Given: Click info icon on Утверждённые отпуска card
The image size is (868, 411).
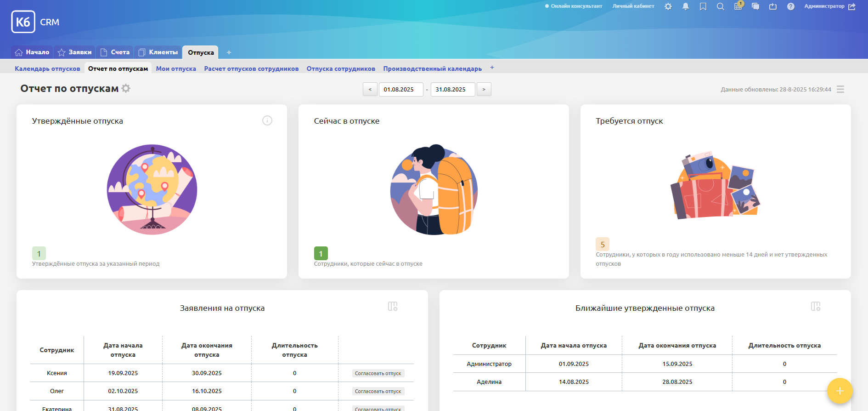Looking at the screenshot, I should 267,120.
